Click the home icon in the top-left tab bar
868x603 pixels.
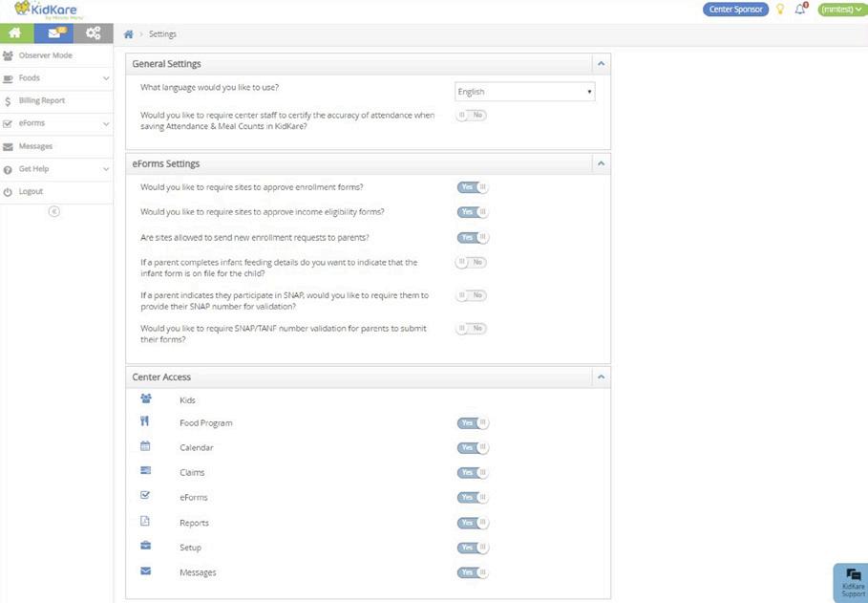pos(16,33)
